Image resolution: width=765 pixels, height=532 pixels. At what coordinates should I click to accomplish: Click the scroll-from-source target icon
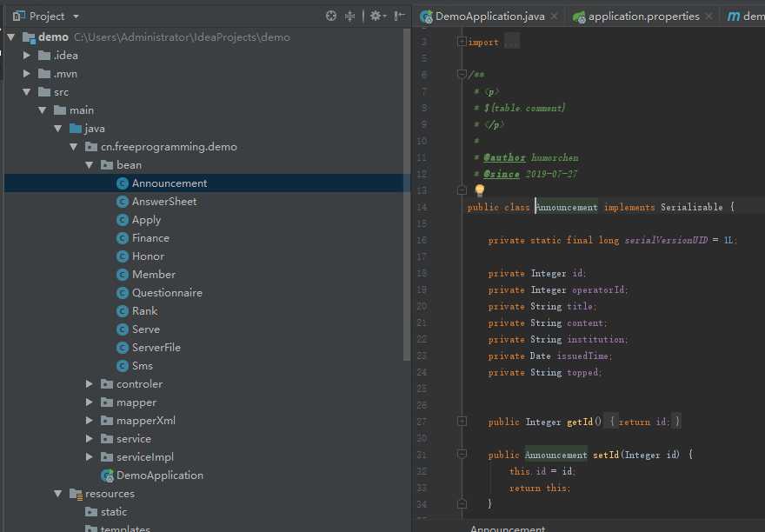(x=331, y=17)
